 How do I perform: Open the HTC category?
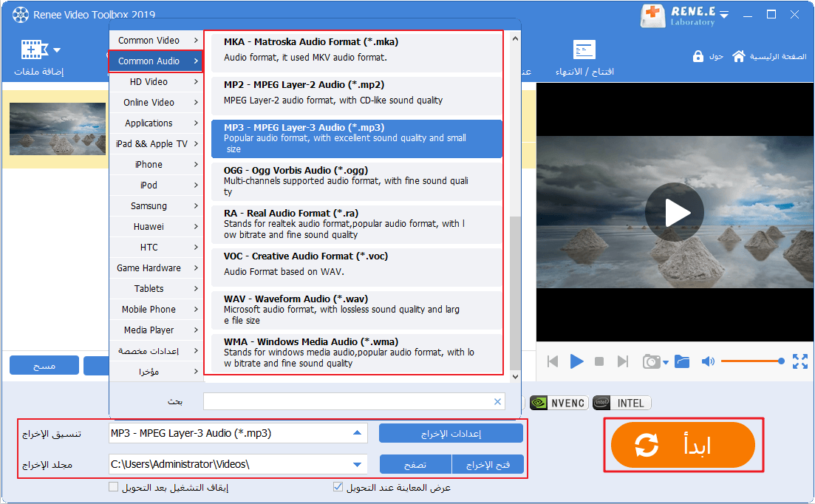[156, 248]
